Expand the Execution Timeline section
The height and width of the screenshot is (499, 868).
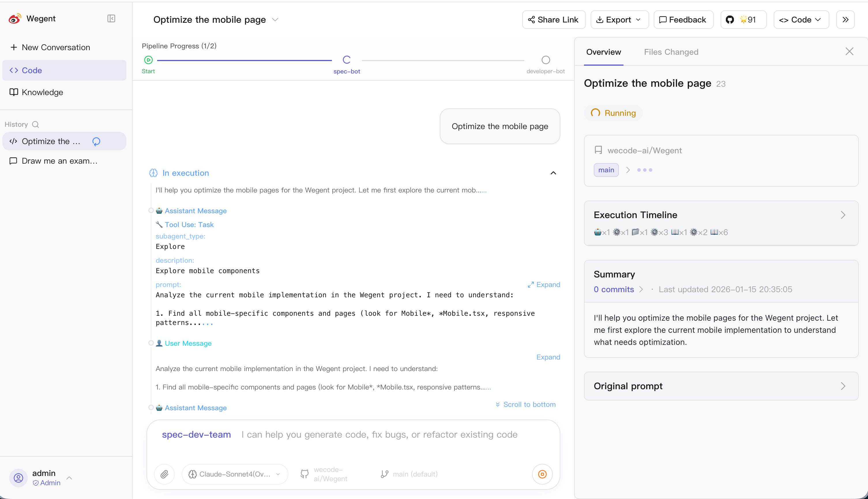[x=843, y=215]
